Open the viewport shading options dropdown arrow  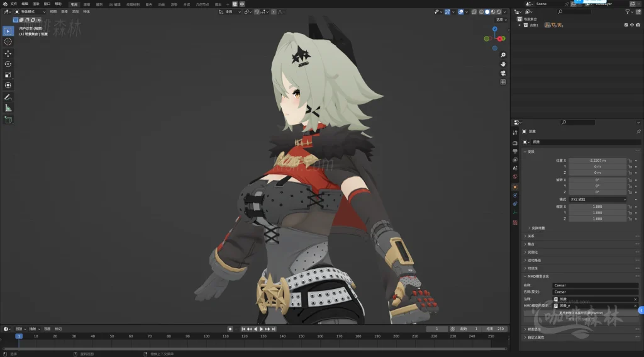point(504,12)
